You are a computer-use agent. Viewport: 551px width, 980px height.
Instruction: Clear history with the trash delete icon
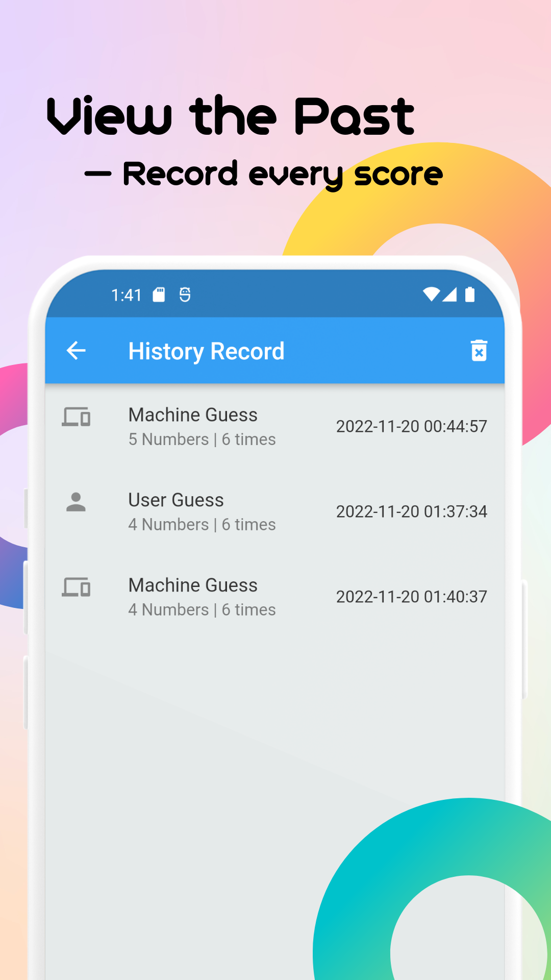click(479, 351)
